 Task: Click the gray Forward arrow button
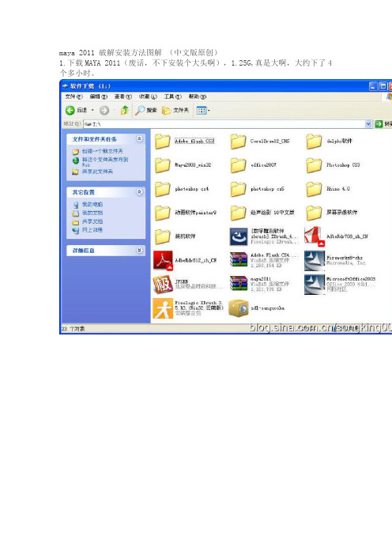(104, 111)
